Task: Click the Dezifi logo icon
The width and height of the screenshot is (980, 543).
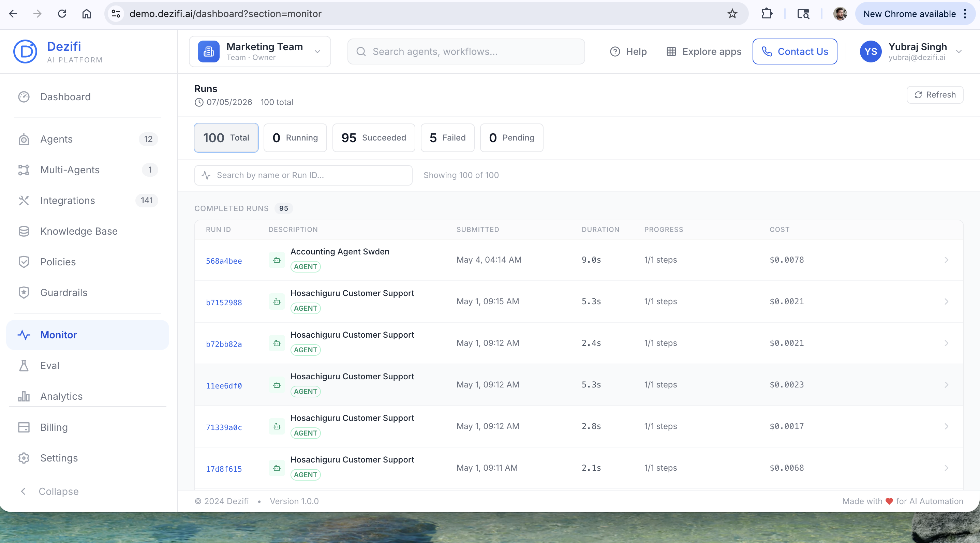Action: pos(25,52)
